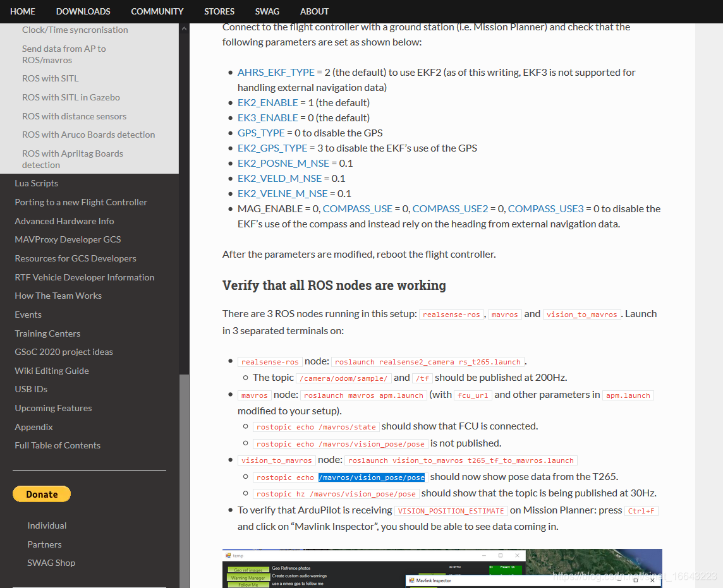This screenshot has height=588, width=723.
Task: Go to the Wiki Editing Guide
Action: coord(52,371)
